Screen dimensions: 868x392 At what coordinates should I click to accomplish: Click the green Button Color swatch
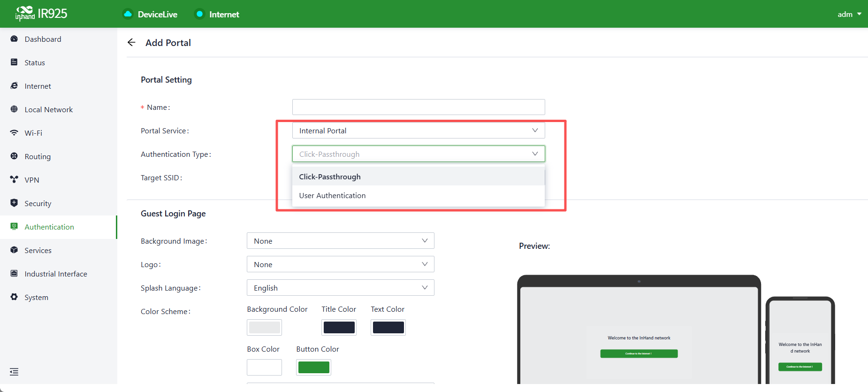pos(313,367)
